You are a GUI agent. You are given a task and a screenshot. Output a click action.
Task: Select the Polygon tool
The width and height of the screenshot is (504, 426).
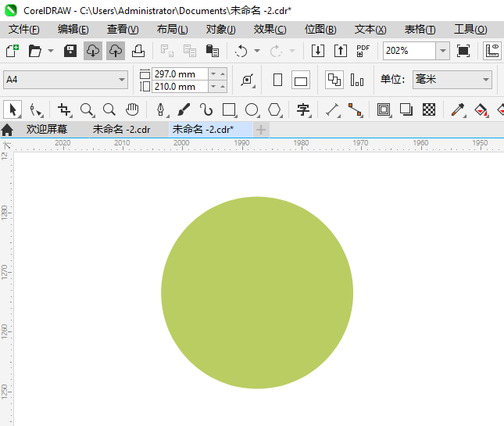point(274,109)
